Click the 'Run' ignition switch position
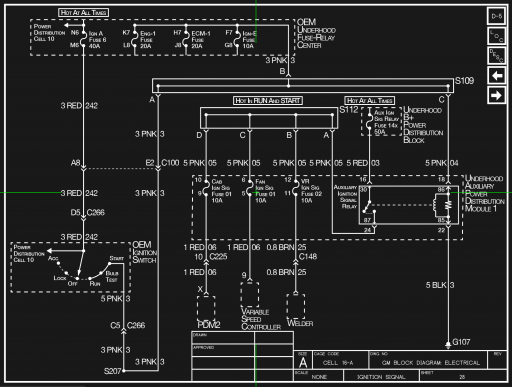 click(95, 284)
